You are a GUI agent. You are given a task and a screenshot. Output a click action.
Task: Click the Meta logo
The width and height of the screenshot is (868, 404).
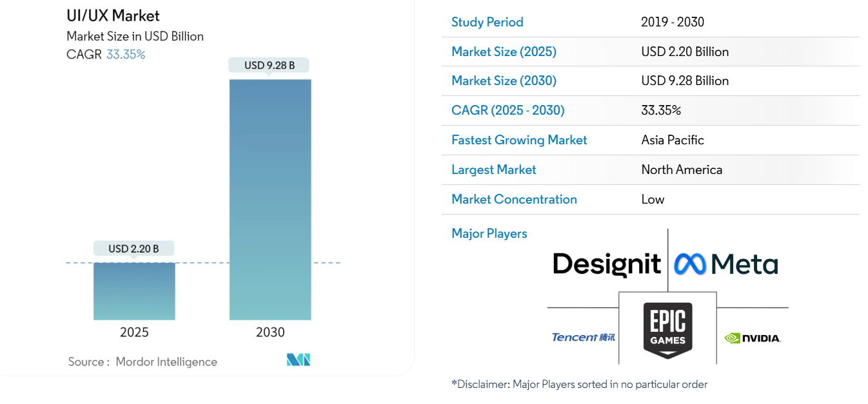pos(725,264)
